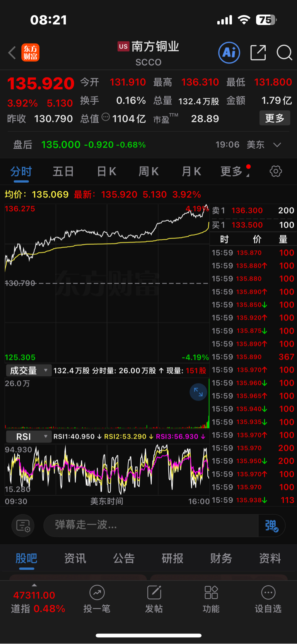
Task: Tap the 卖1 136.300 ask row
Action: [253, 211]
